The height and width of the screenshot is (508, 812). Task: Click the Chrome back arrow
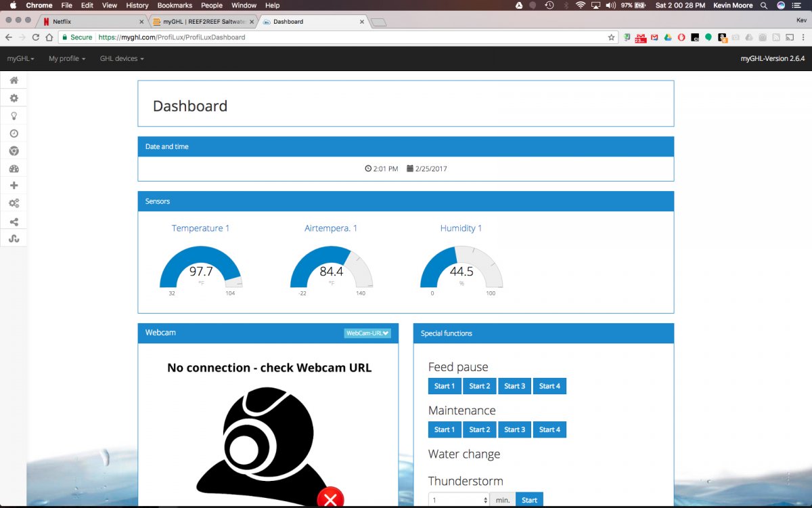tap(8, 37)
